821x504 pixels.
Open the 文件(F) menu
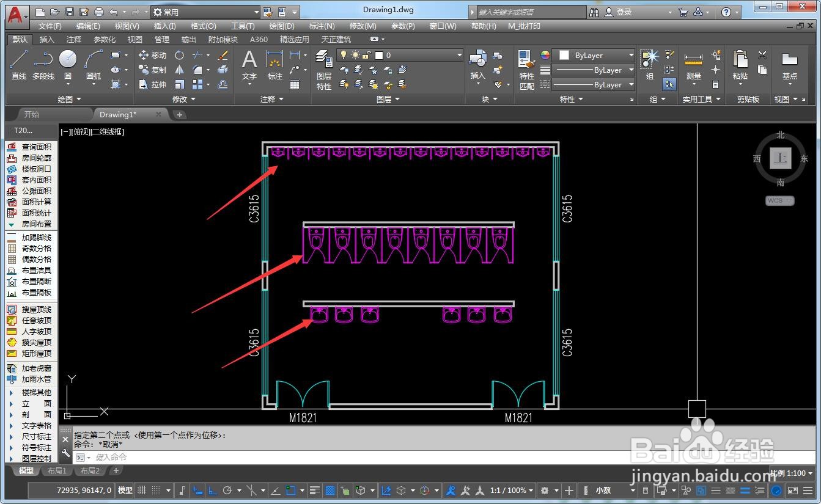point(50,26)
